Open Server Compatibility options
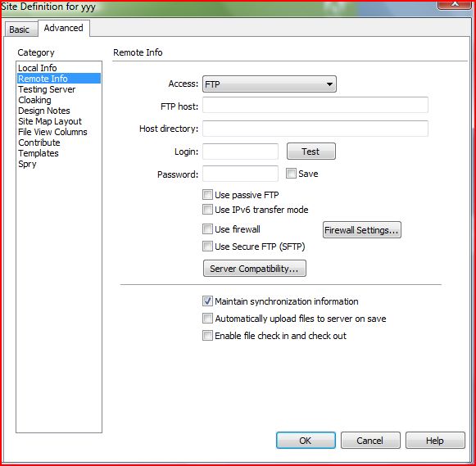This screenshot has width=476, height=466. click(255, 269)
